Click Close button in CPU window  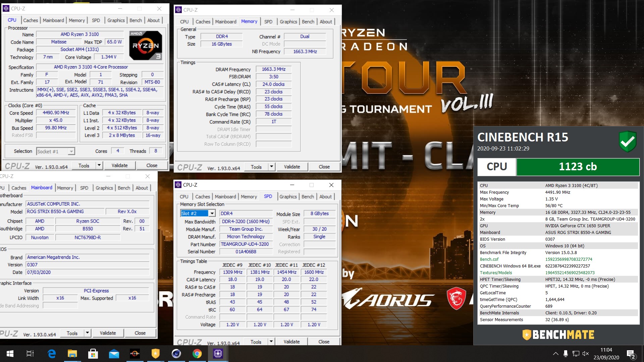pos(152,165)
